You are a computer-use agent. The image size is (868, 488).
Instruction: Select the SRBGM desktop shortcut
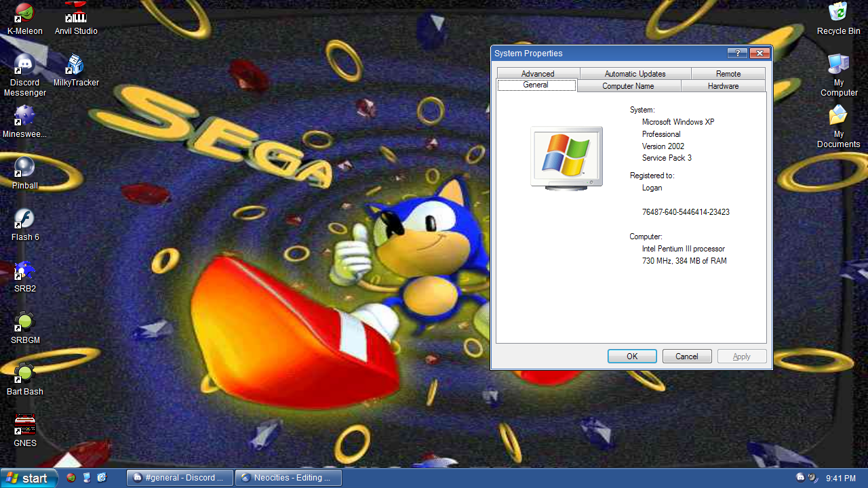click(24, 323)
